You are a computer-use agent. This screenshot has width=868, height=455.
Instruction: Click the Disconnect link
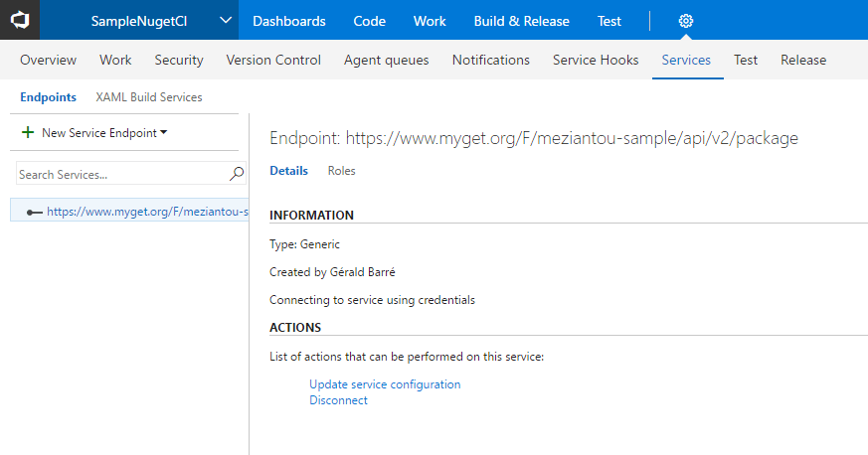pyautogui.click(x=338, y=400)
